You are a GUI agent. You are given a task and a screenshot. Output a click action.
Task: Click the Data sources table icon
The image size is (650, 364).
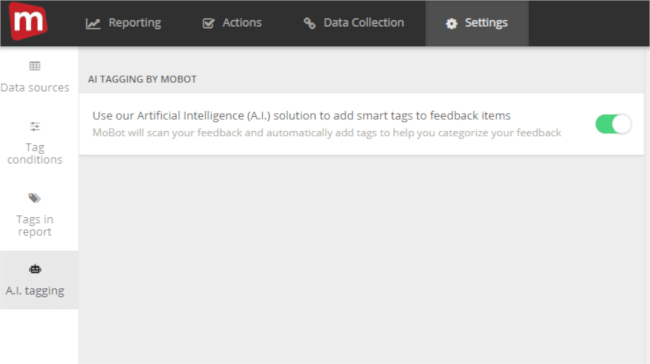click(35, 66)
